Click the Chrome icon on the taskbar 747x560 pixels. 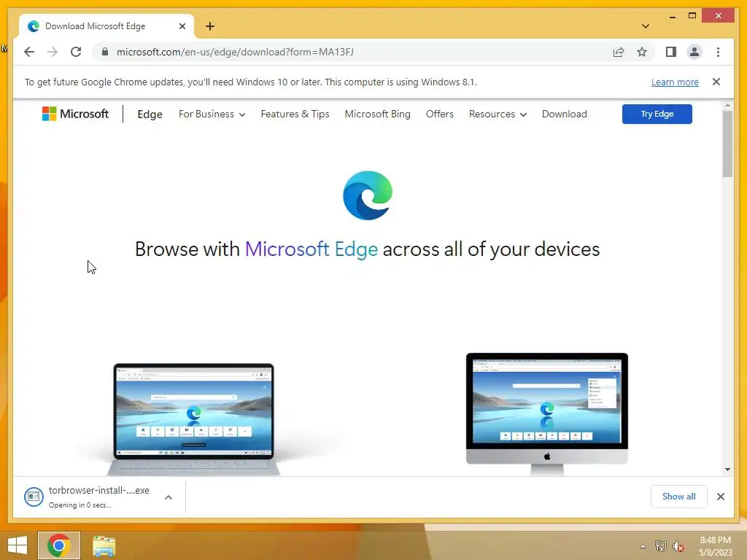(59, 545)
